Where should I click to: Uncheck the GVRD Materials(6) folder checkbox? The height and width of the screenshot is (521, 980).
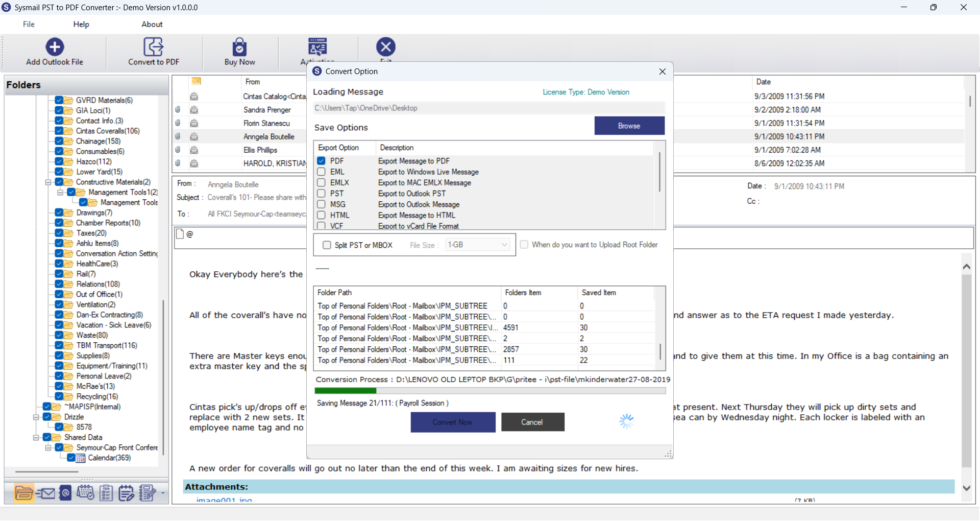click(x=59, y=101)
